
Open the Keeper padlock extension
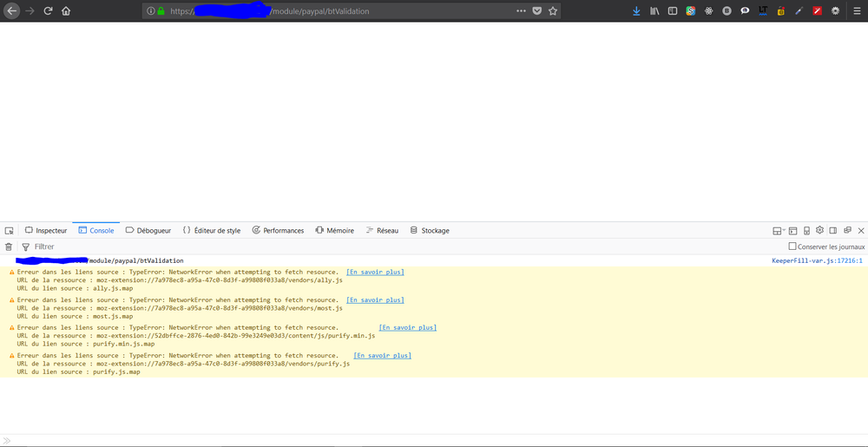pos(781,10)
